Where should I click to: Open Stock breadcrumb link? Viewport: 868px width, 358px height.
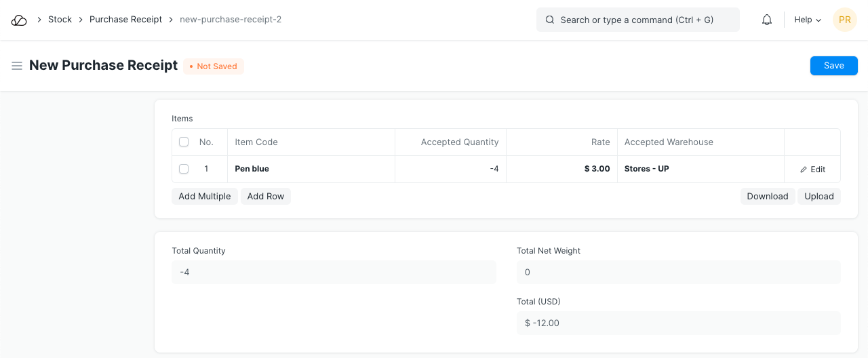(x=60, y=20)
